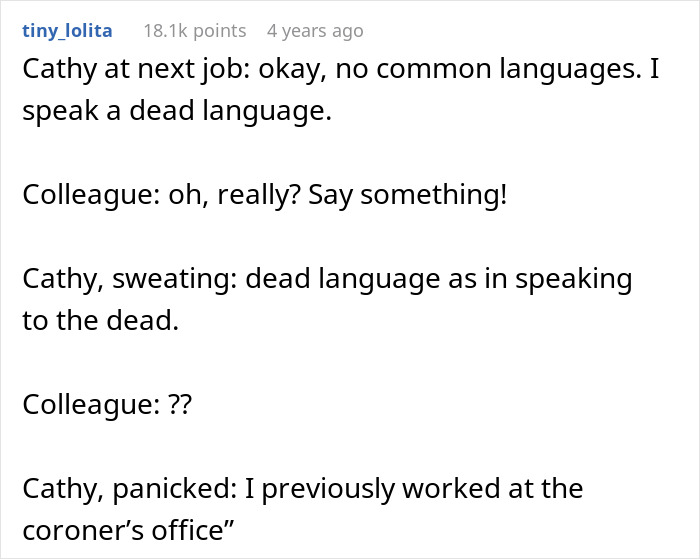Click the line starting 'Cathy, sweating'
This screenshot has width=700, height=559.
pyautogui.click(x=327, y=278)
